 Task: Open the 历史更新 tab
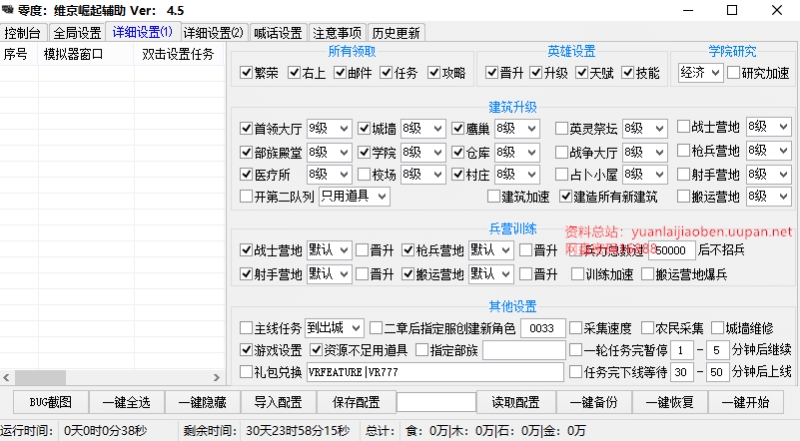(395, 33)
